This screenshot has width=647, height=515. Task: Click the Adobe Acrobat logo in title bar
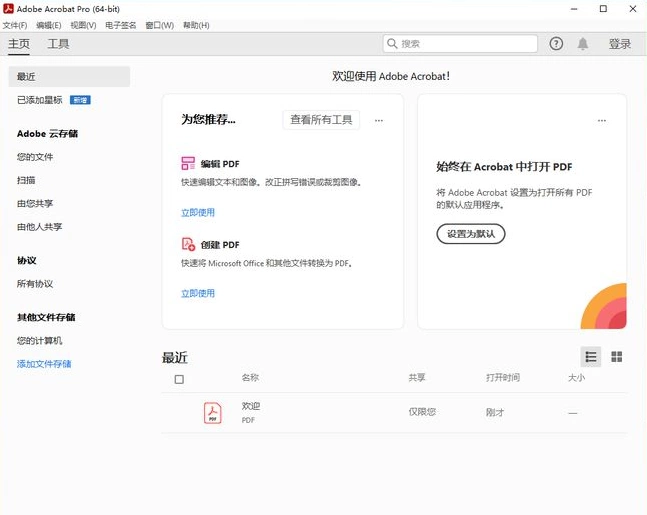click(8, 9)
